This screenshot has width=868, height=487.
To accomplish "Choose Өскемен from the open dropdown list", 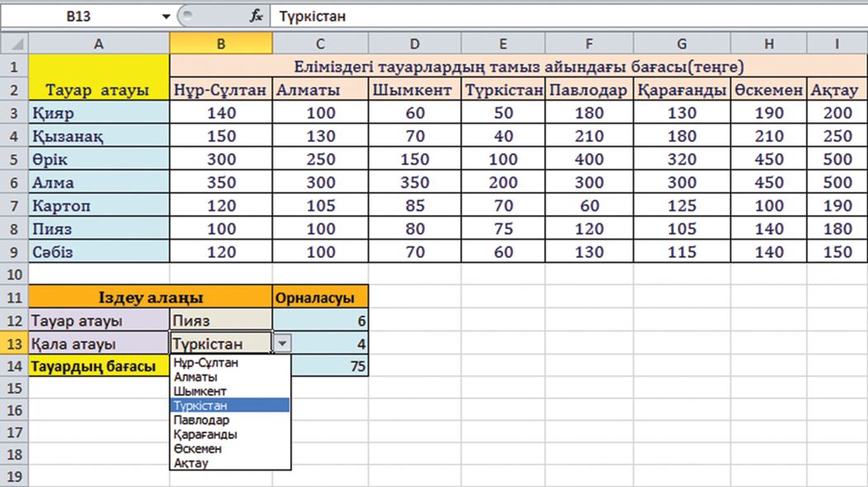I will click(230, 449).
